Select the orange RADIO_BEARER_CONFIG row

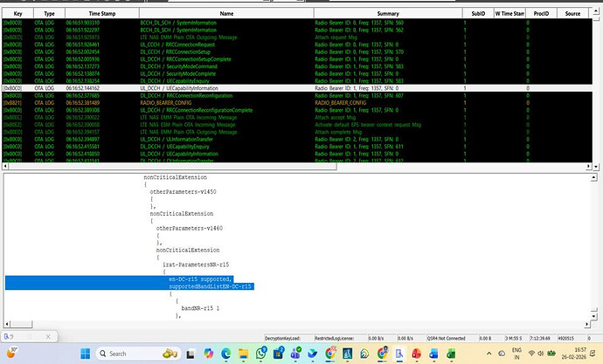pyautogui.click(x=297, y=103)
